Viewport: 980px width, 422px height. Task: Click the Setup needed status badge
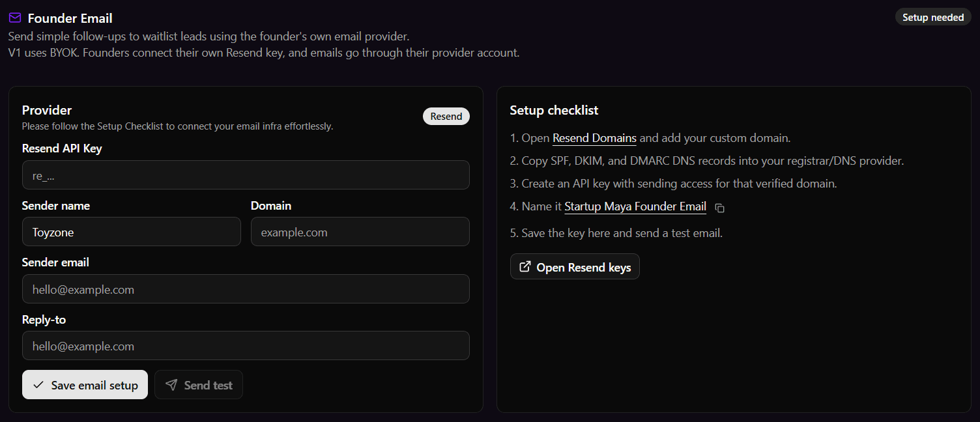(933, 18)
